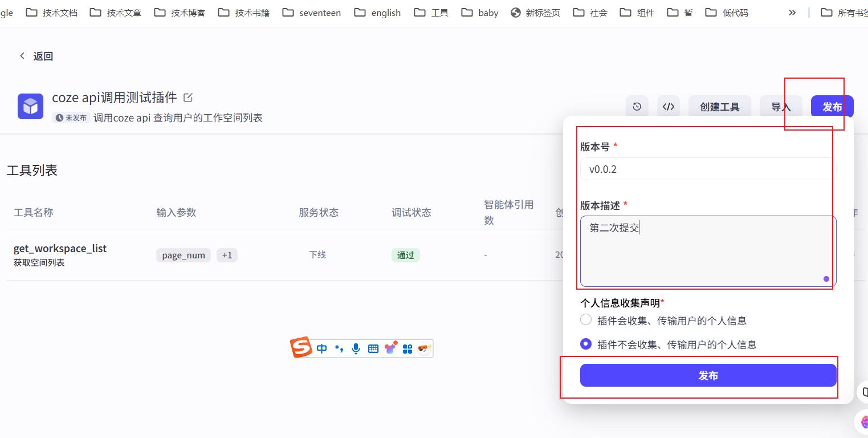Open the Sogou skin shirt icon
The image size is (868, 438).
390,348
